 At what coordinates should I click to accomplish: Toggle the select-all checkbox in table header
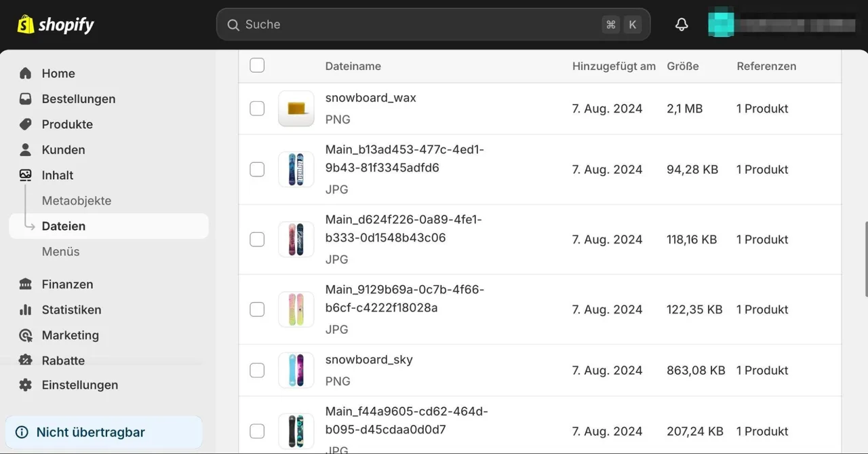tap(257, 65)
